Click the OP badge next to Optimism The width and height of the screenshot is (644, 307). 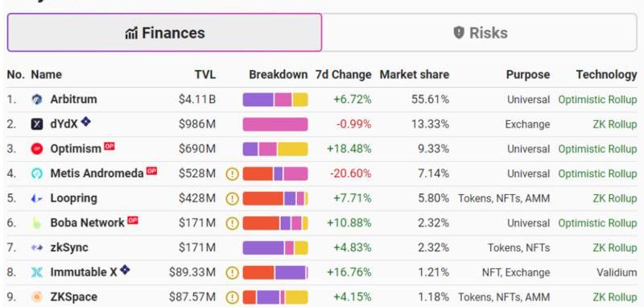[109, 147]
